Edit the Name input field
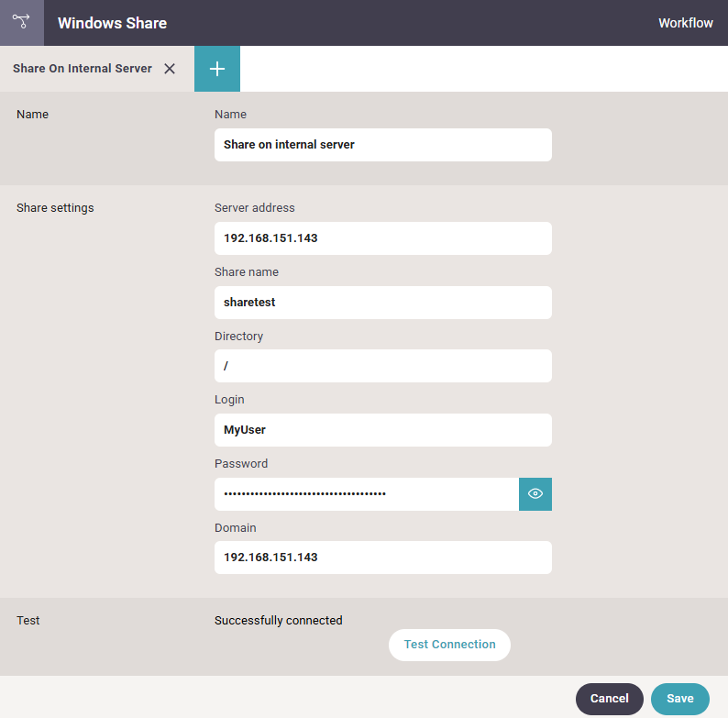Viewport: 728px width, 718px height. [x=382, y=145]
